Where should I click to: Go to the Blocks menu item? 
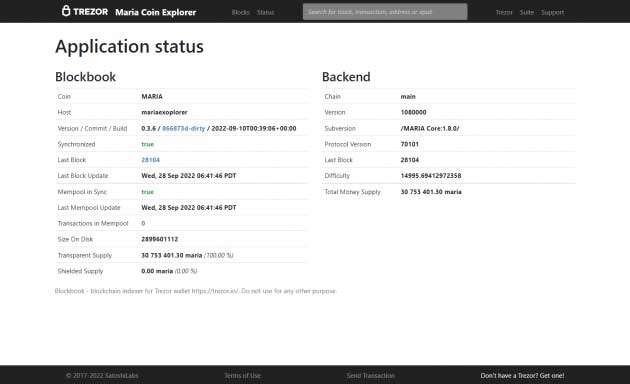coord(241,12)
